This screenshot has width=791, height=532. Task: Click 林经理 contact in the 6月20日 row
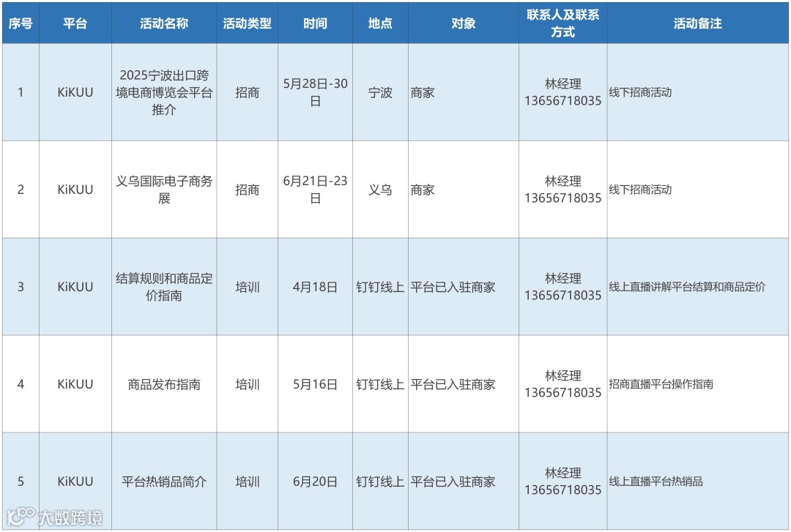click(563, 482)
